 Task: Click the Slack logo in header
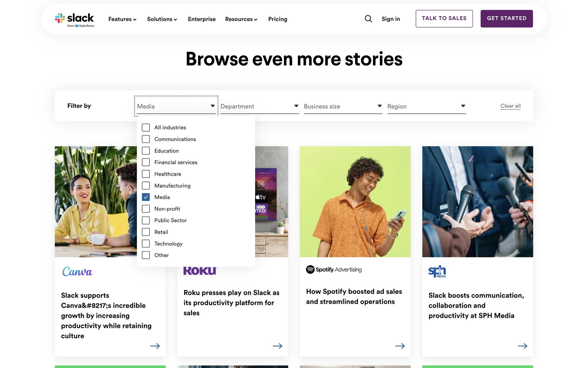(74, 19)
